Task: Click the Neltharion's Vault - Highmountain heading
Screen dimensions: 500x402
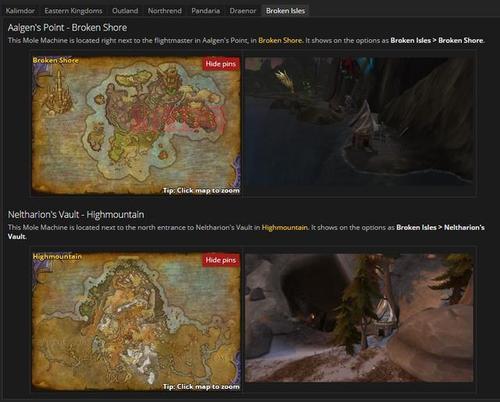Action: [x=76, y=214]
